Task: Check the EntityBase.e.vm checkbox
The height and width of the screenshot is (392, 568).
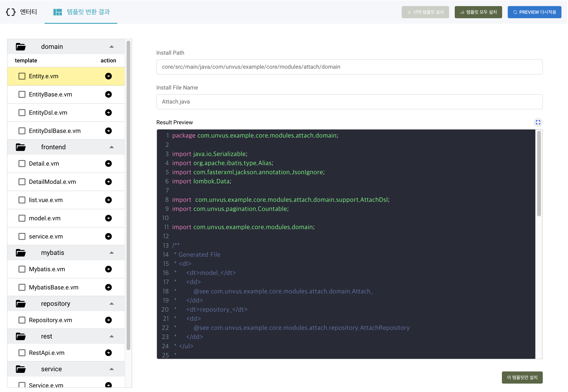Action: [22, 95]
